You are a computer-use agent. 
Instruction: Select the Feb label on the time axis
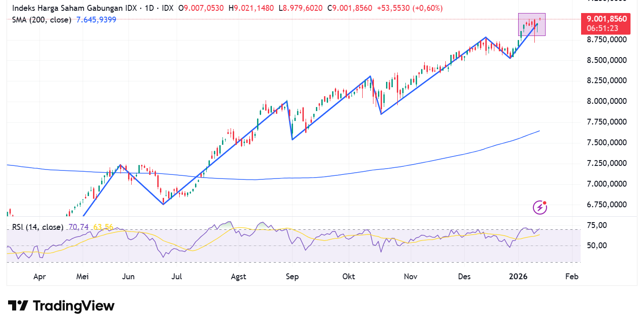[572, 277]
